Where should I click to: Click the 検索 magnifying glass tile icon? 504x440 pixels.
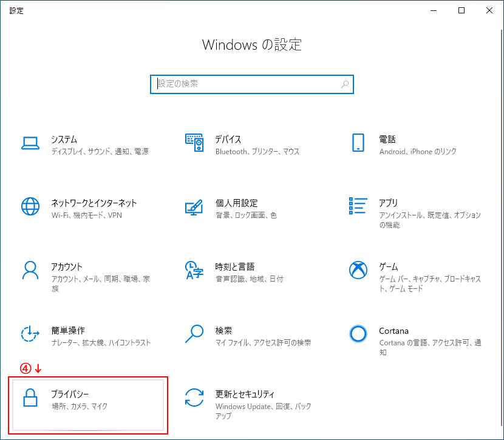(194, 334)
